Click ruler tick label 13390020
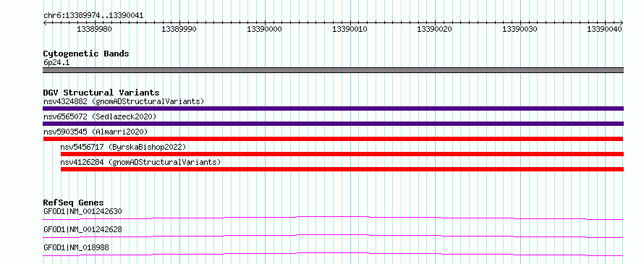Image resolution: width=644 pixels, height=264 pixels. click(435, 29)
